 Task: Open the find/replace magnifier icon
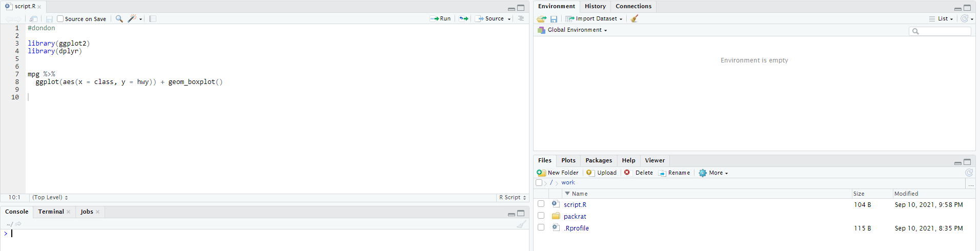[x=119, y=19]
